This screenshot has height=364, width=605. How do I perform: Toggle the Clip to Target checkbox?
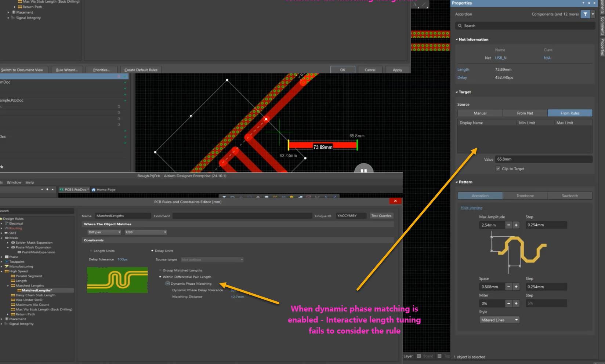(x=498, y=169)
